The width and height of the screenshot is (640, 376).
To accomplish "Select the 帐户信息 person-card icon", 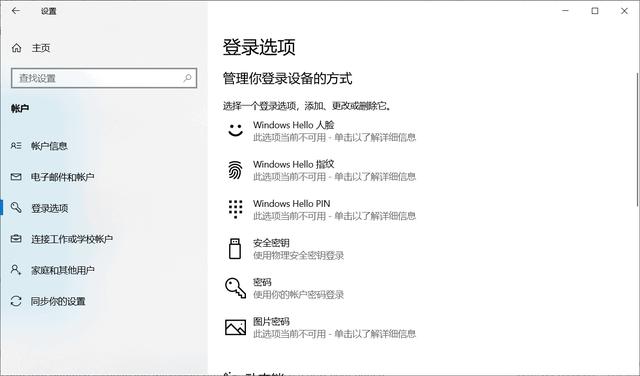I will tap(16, 145).
